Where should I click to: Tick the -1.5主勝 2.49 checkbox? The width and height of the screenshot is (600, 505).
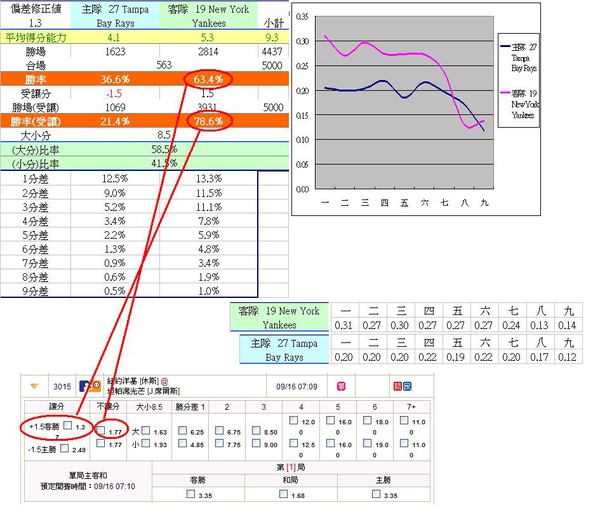coord(64,448)
